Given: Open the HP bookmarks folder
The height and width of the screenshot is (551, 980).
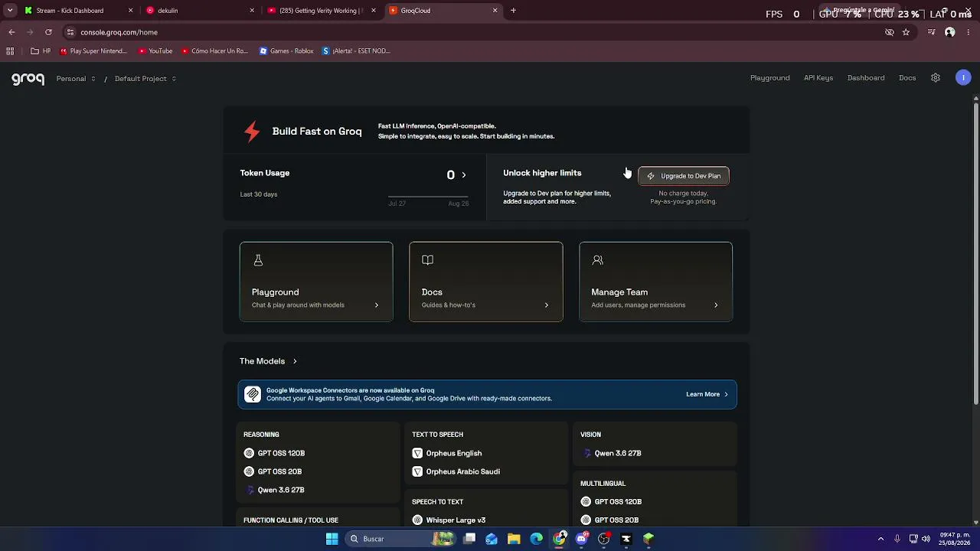Looking at the screenshot, I should coord(41,51).
